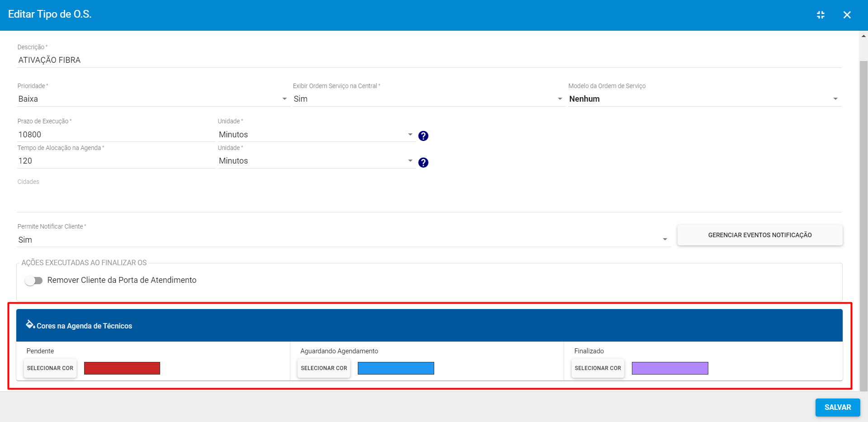
Task: Click the empty Cidades field
Action: [429, 199]
